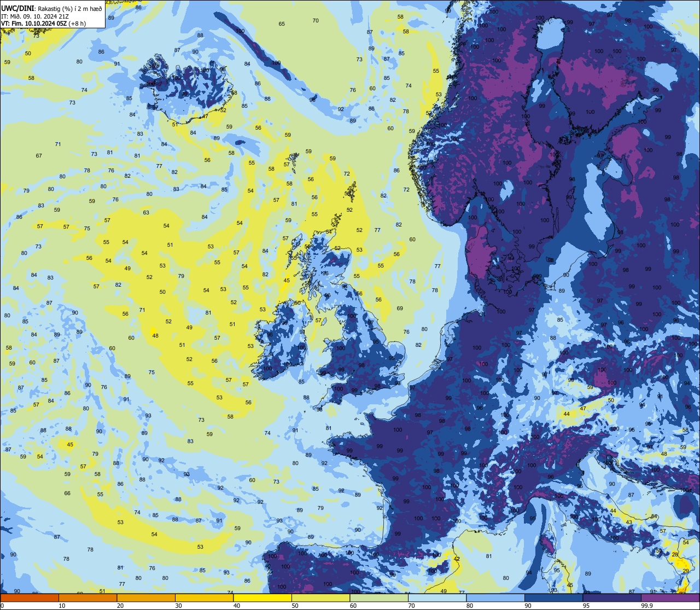Click the map title 'UWC/DINI: Rakastig (%) í 2 m hæð'
Image resolution: width=700 pixels, height=610 pixels.
[51, 8]
